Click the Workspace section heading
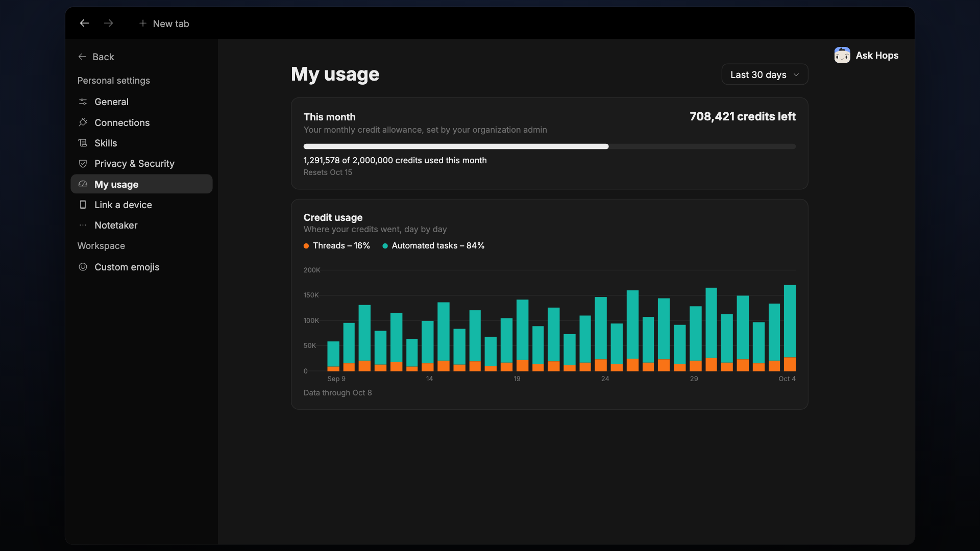 [101, 246]
